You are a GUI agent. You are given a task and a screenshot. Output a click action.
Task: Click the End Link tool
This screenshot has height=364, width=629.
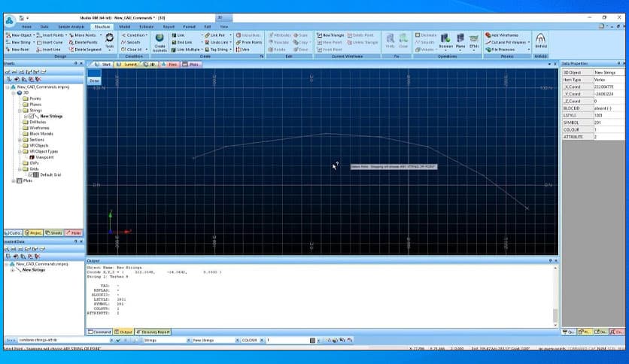click(x=182, y=42)
